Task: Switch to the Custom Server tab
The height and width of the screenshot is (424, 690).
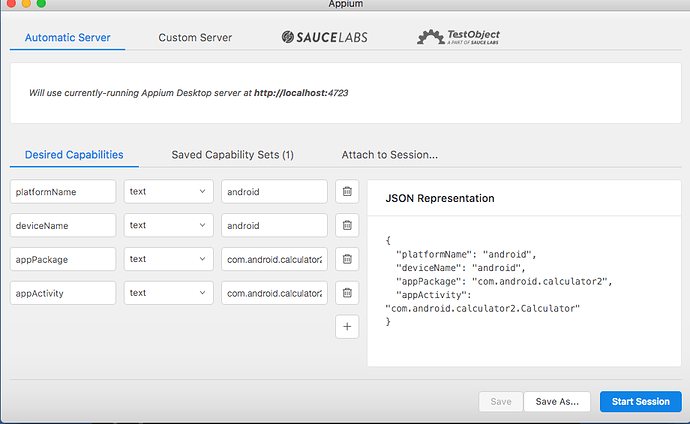Action: [x=195, y=38]
